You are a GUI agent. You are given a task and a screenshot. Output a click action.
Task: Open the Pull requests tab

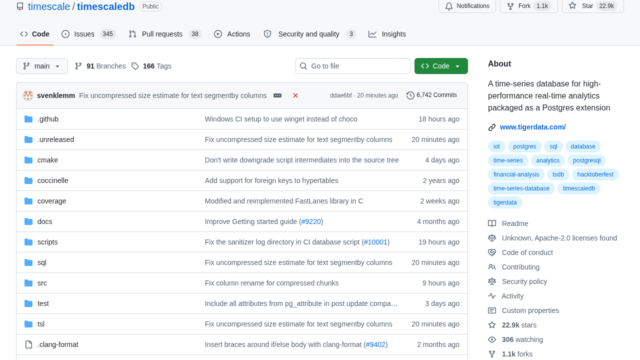(165, 34)
